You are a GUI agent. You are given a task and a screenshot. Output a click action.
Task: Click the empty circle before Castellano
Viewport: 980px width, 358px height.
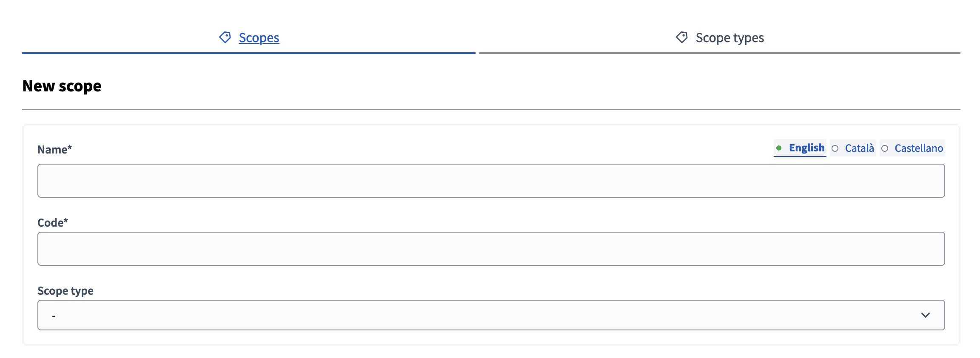click(x=885, y=148)
